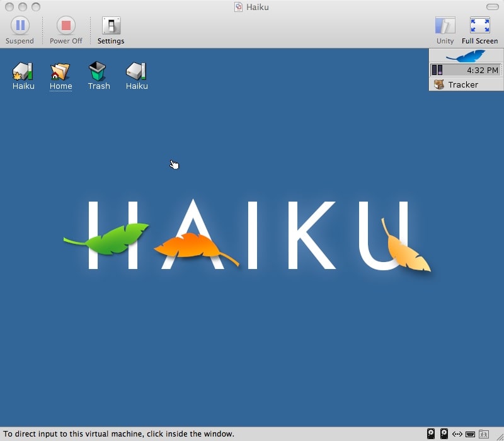Open the Deskbar blue leaf menu
Screen dimensions: 504x441
pos(466,56)
